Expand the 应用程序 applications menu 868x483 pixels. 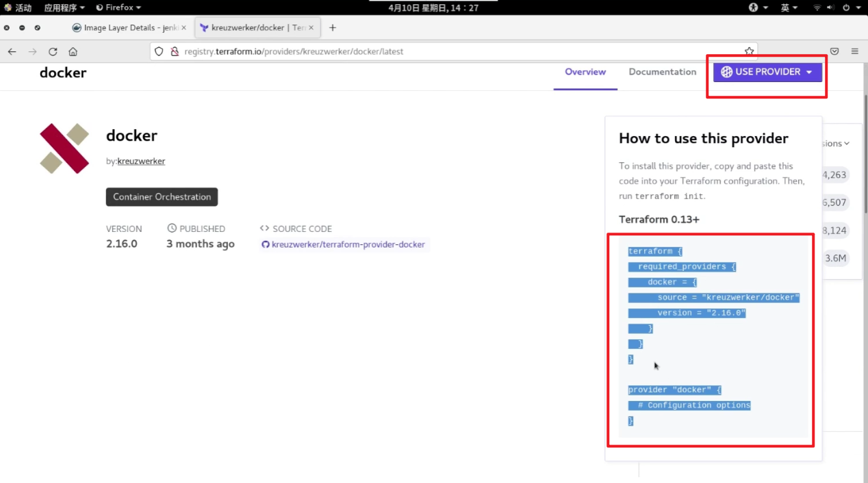click(x=64, y=8)
